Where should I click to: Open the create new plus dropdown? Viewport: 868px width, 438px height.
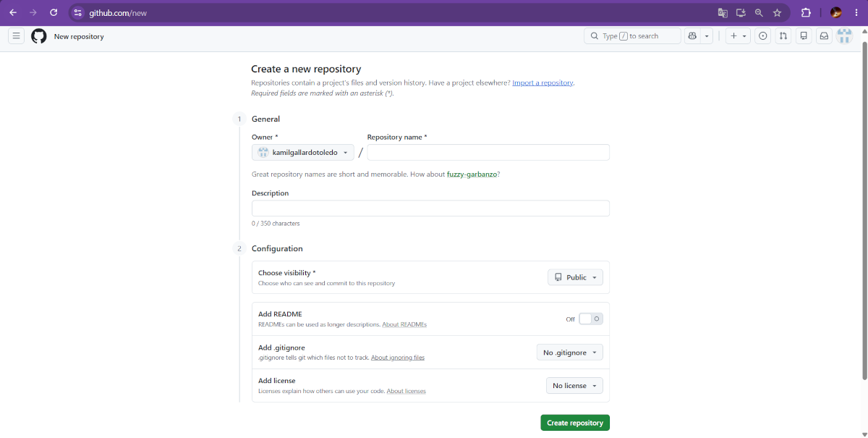(x=738, y=36)
